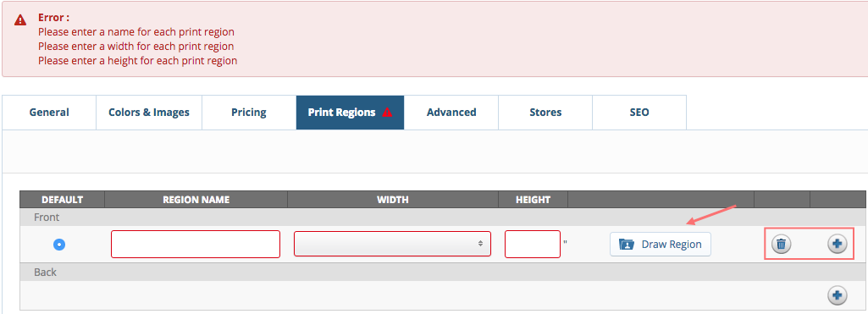Click the REGION NAME column header

196,200
